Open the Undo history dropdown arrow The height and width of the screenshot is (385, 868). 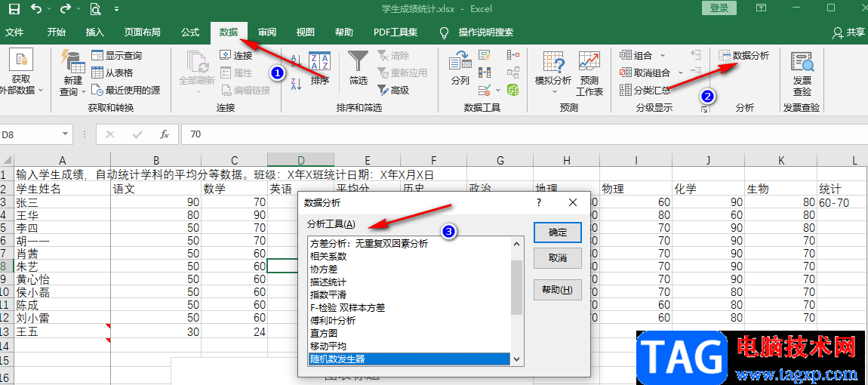(x=49, y=9)
